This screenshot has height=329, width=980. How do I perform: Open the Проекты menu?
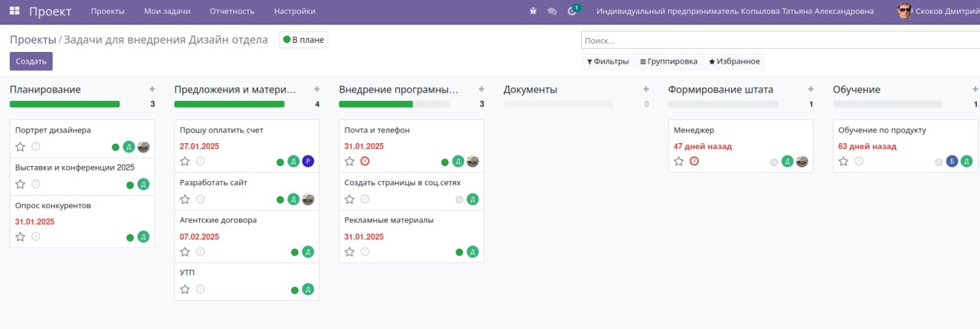pos(108,11)
